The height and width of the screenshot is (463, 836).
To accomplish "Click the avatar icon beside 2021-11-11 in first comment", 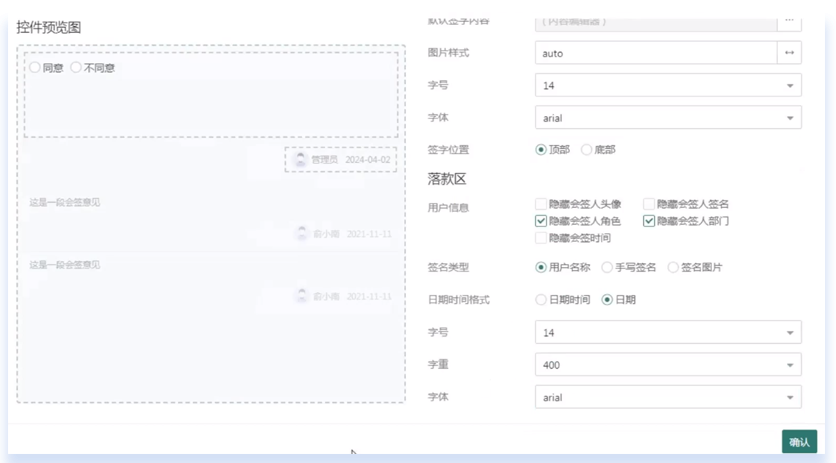I will (x=302, y=234).
